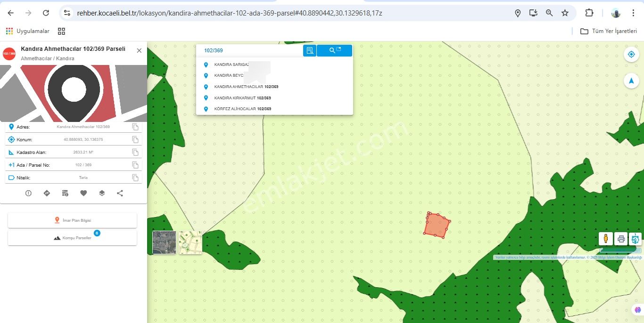Click the share icon in parcel panel

click(x=120, y=193)
